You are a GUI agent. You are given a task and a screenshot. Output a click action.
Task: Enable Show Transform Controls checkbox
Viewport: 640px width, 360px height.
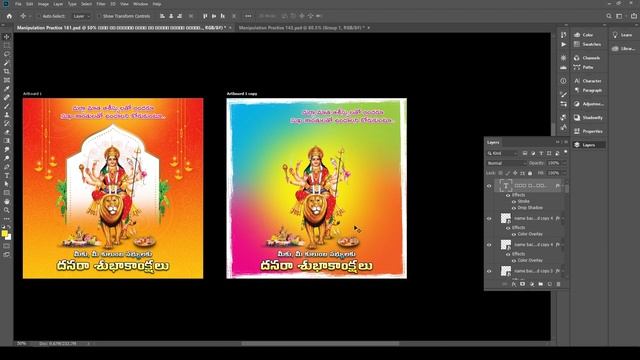point(99,16)
